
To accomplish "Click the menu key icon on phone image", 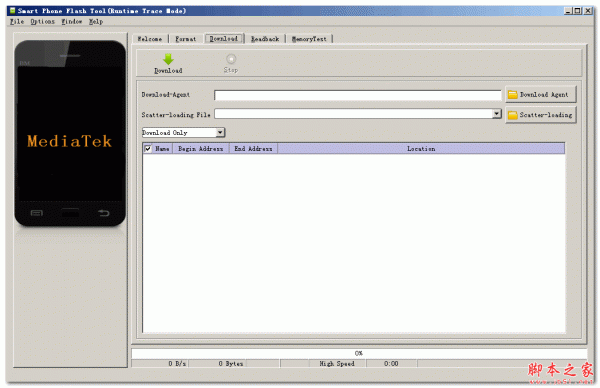I will tap(37, 213).
